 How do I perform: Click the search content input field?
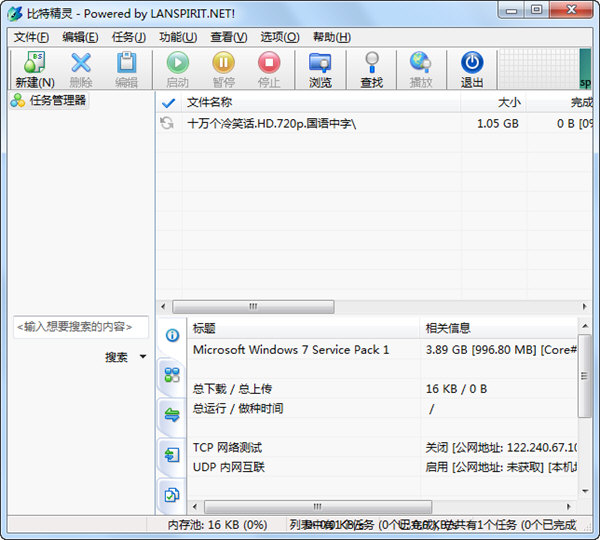(80, 327)
